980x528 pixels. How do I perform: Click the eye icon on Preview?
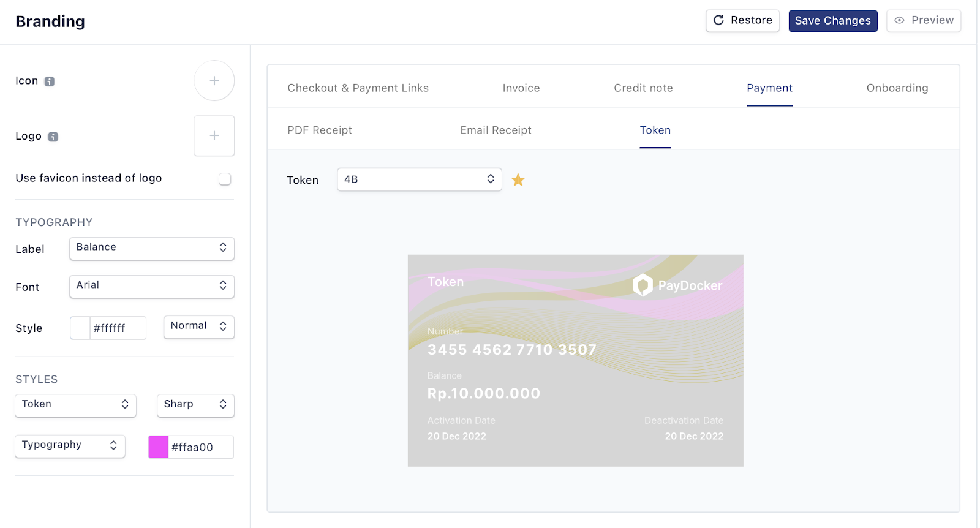(x=899, y=20)
